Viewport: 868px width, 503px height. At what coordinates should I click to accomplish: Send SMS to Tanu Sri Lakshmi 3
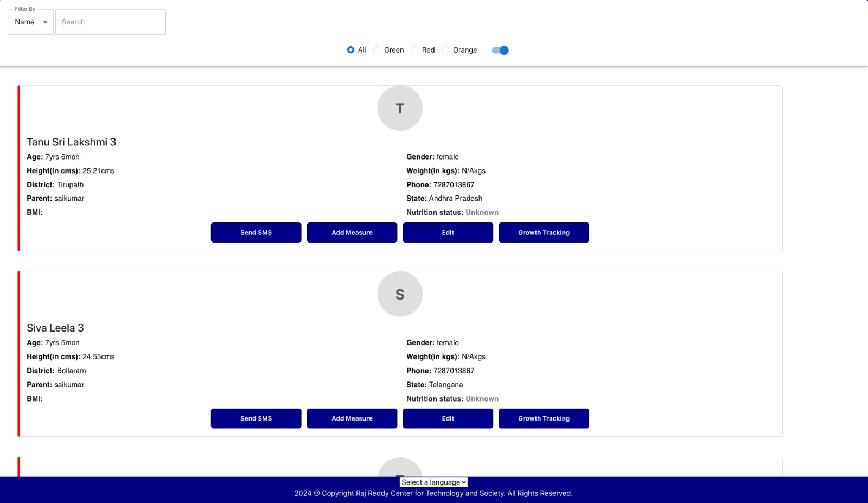[x=256, y=232]
